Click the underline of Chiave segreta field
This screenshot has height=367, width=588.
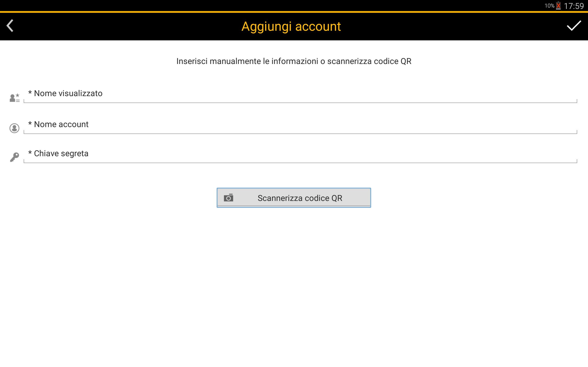click(300, 163)
